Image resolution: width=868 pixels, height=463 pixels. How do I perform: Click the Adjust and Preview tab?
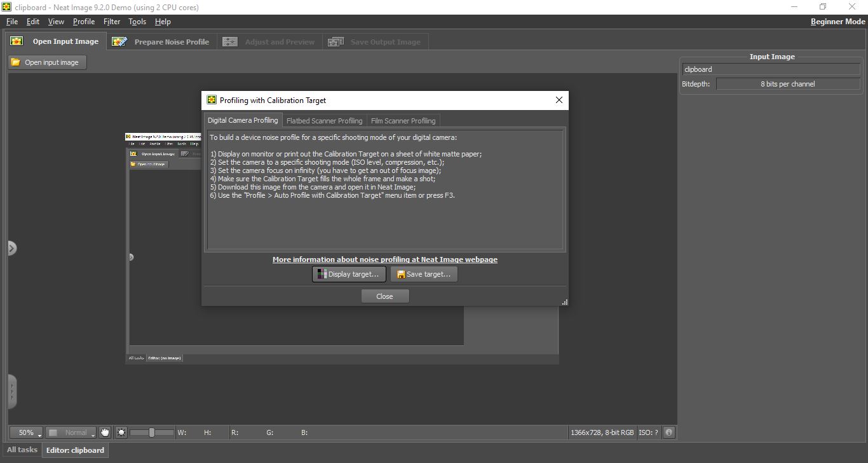[270, 42]
